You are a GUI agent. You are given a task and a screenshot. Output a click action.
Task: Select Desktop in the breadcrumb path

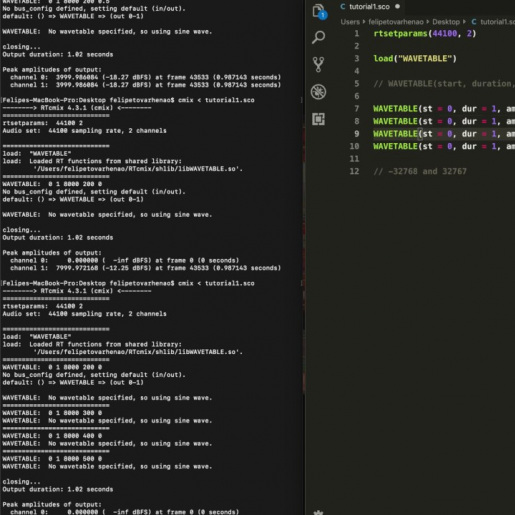click(x=446, y=22)
